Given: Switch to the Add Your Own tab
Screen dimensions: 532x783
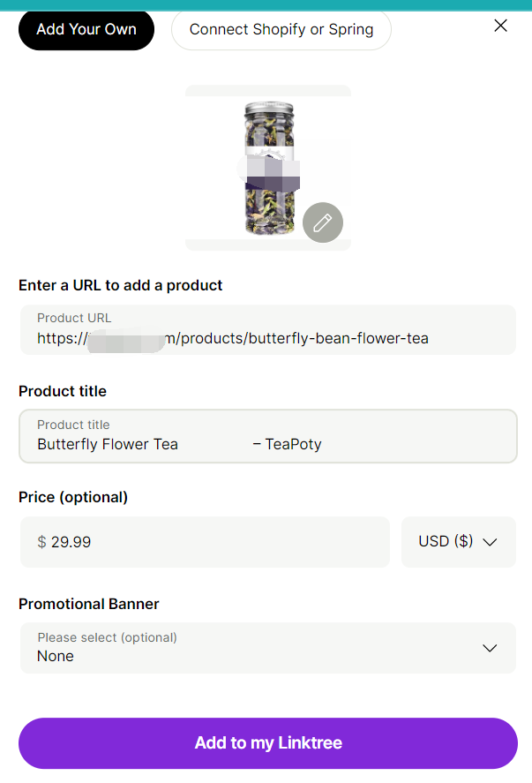Looking at the screenshot, I should point(86,29).
